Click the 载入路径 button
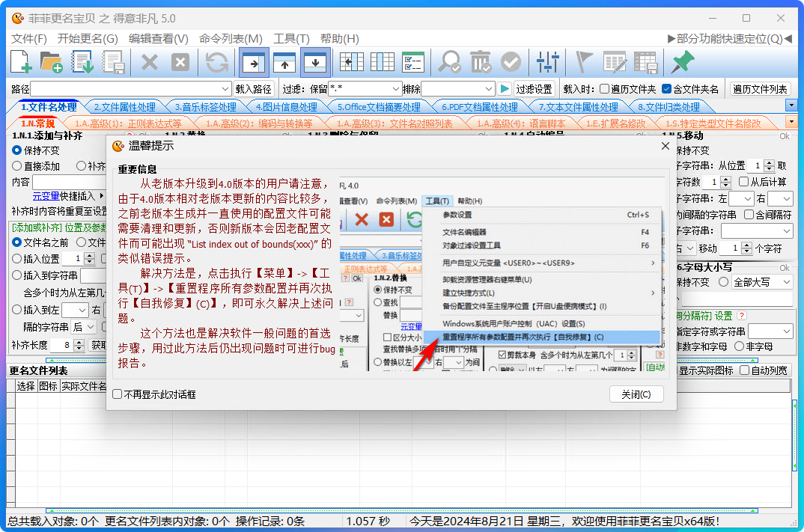Image resolution: width=804 pixels, height=532 pixels. tap(253, 89)
